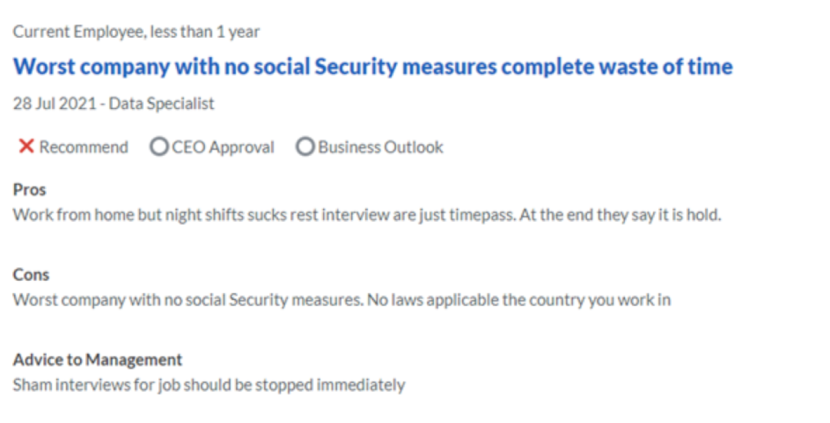The image size is (830, 423).
Task: Click the Advice to Management heading
Action: (x=97, y=359)
